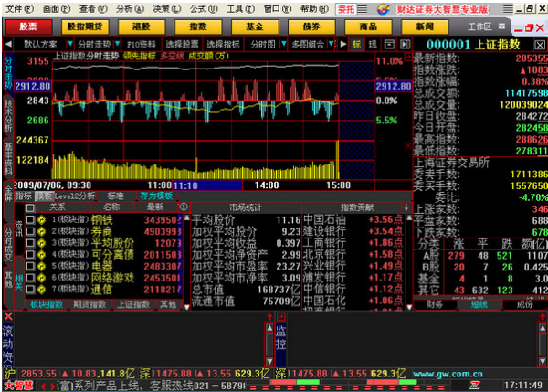
Task: Check the checkbox for 钢铁 row
Action: pos(31,219)
